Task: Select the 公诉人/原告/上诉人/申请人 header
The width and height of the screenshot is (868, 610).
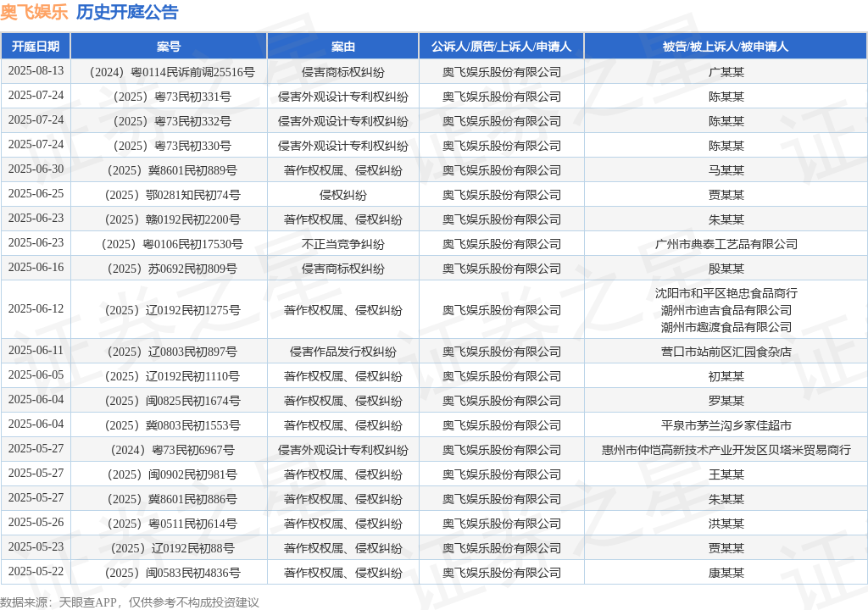Action: click(502, 47)
